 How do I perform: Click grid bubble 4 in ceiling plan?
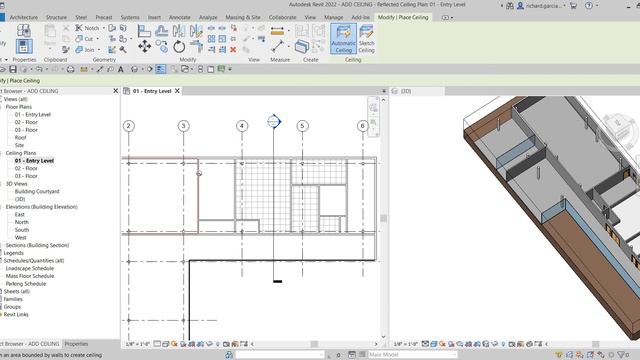[x=242, y=126]
